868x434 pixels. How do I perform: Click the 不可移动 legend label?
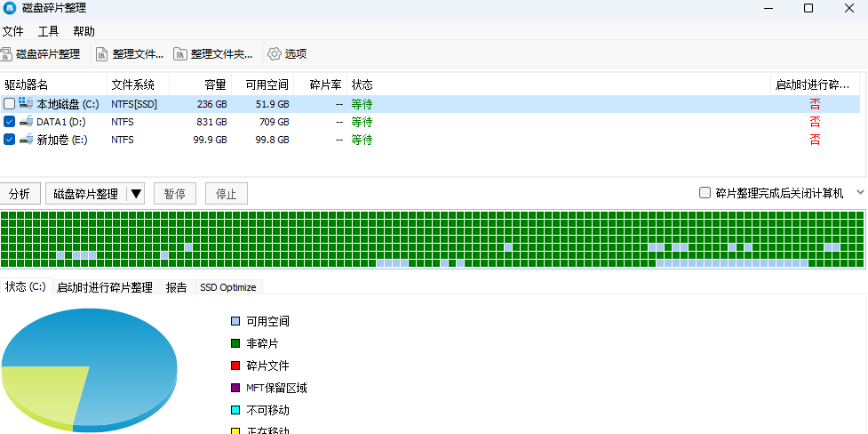pos(268,410)
